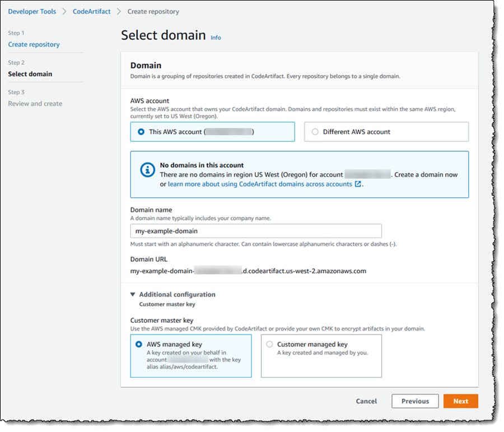Go to CodeArtifact breadcrumb link
Screen dimensions: 504x432
tap(91, 11)
